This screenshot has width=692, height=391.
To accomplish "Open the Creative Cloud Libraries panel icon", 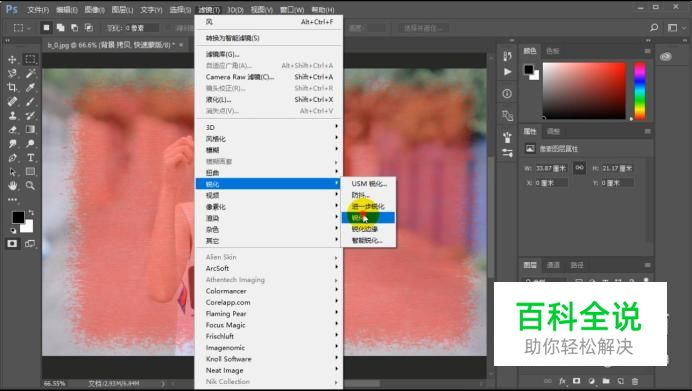I will click(x=666, y=56).
